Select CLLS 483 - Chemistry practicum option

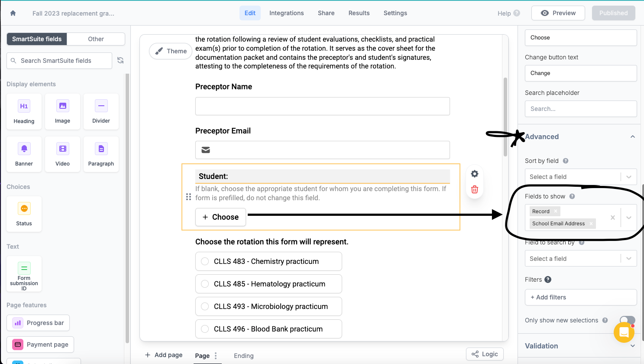click(x=205, y=261)
